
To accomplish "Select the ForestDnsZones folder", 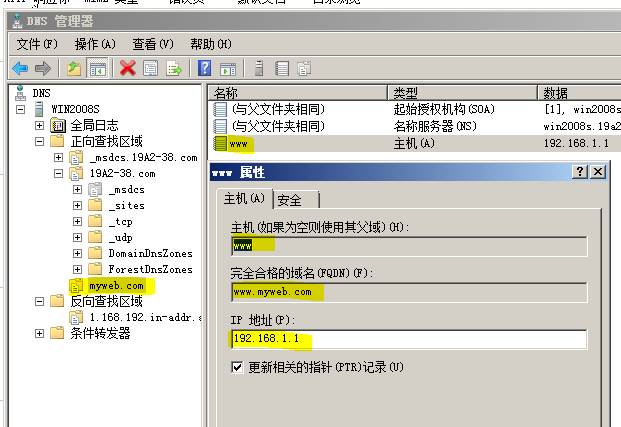I will click(150, 269).
